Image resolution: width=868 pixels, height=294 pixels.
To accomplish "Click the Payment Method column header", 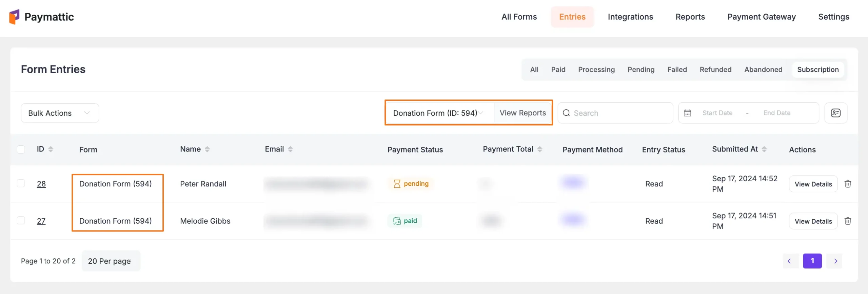I will coord(592,149).
